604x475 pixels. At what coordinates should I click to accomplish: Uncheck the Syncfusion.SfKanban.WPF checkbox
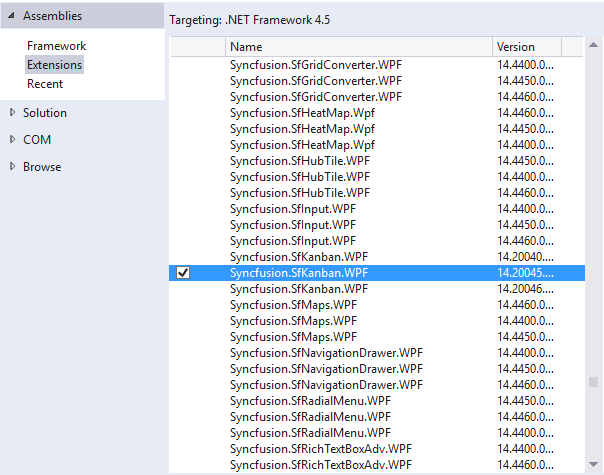pos(183,273)
